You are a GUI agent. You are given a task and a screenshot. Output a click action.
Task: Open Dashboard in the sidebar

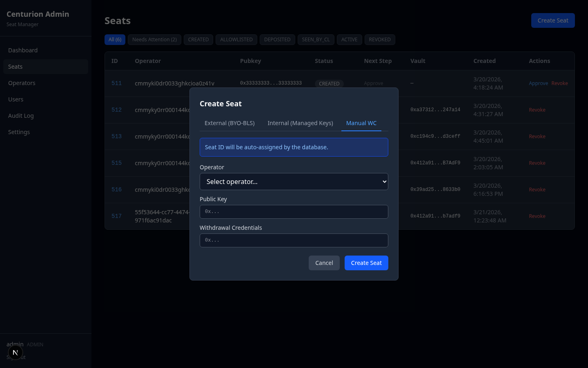pos(23,50)
